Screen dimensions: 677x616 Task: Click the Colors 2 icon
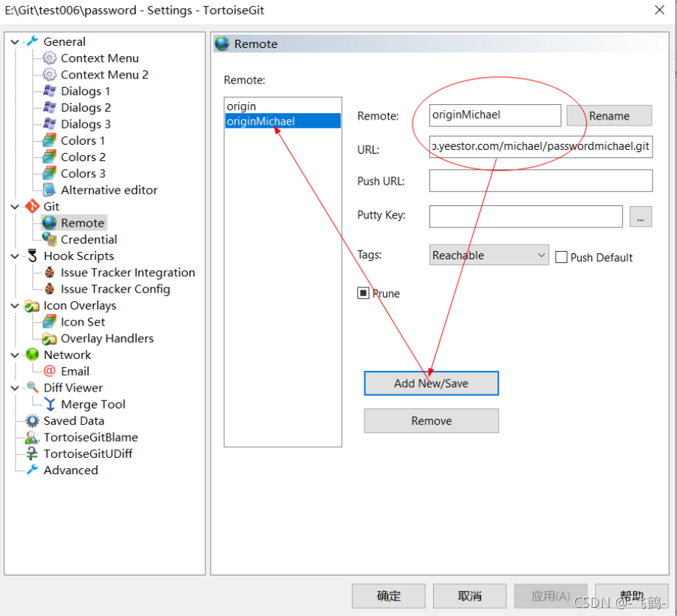50,157
